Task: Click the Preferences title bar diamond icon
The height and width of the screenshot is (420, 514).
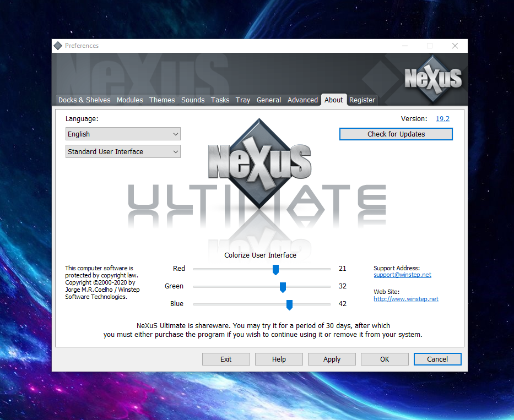Action: [x=58, y=46]
